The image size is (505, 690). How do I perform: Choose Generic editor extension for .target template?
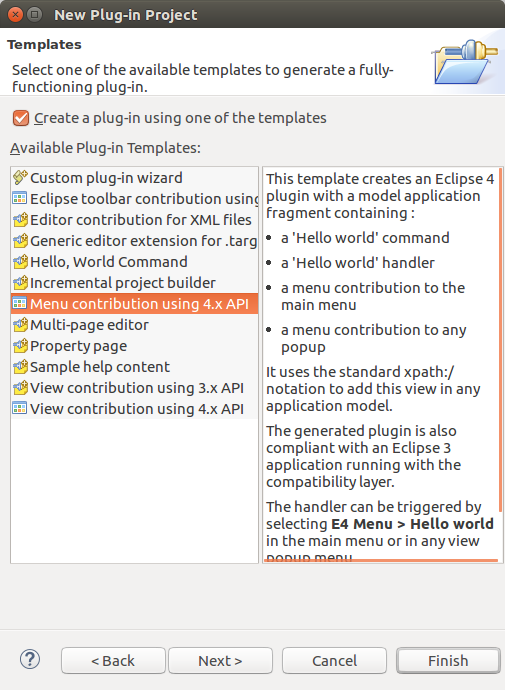(x=134, y=241)
